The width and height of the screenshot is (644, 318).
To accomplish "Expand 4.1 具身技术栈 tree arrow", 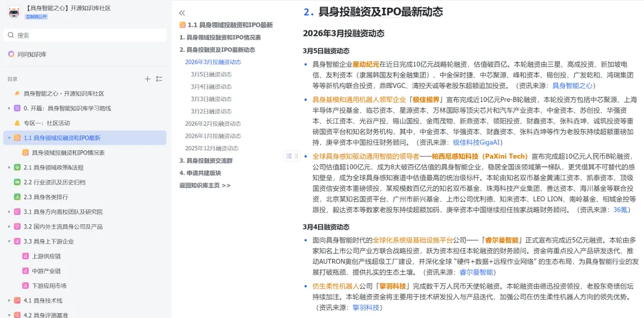I will pos(9,301).
